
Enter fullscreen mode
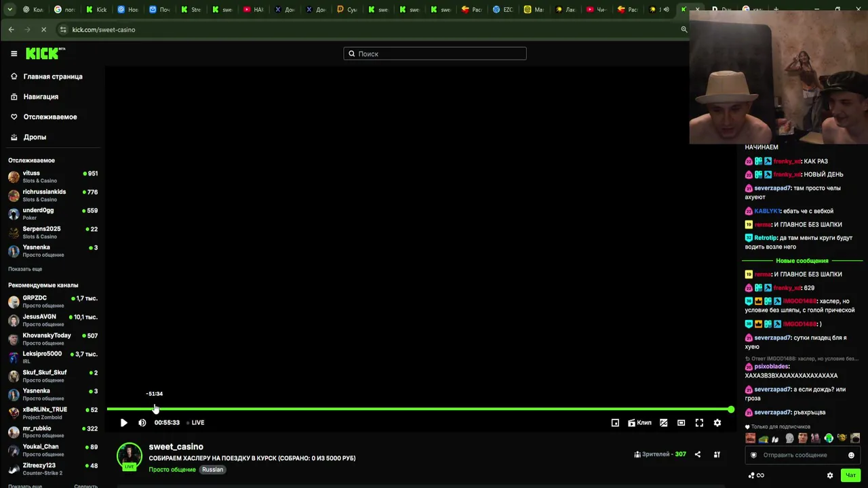tap(699, 423)
